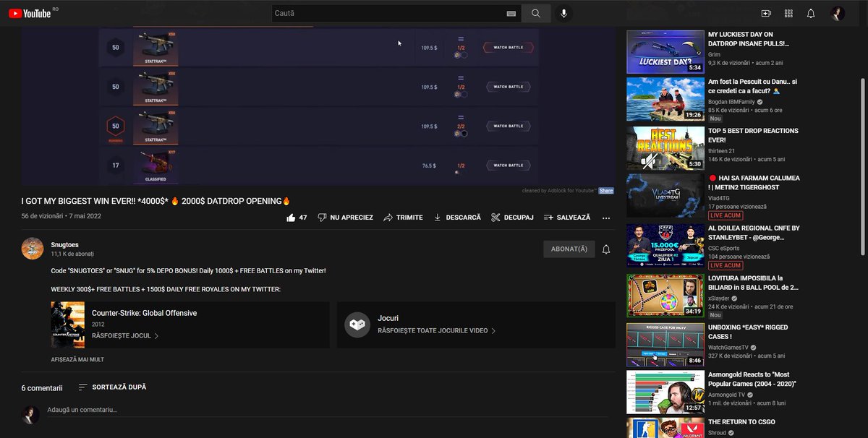
Task: Share the video via TRIMITE
Action: (403, 217)
